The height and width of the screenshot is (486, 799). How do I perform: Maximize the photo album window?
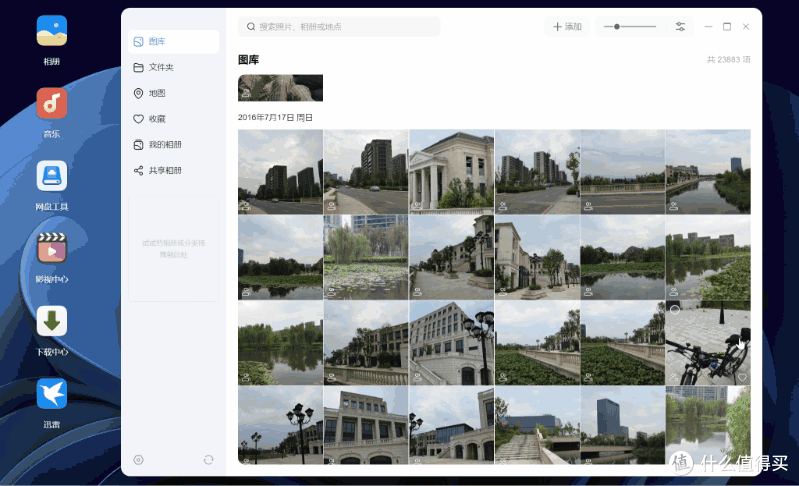[727, 26]
